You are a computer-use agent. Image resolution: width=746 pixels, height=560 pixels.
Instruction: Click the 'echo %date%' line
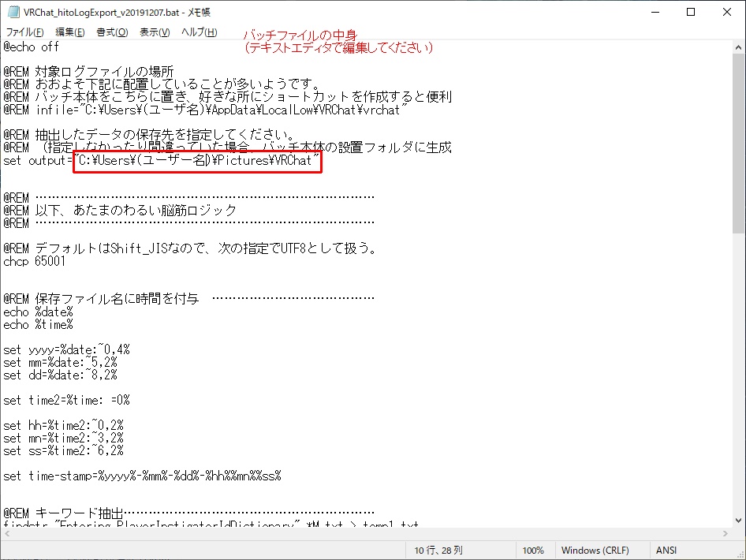(38, 312)
